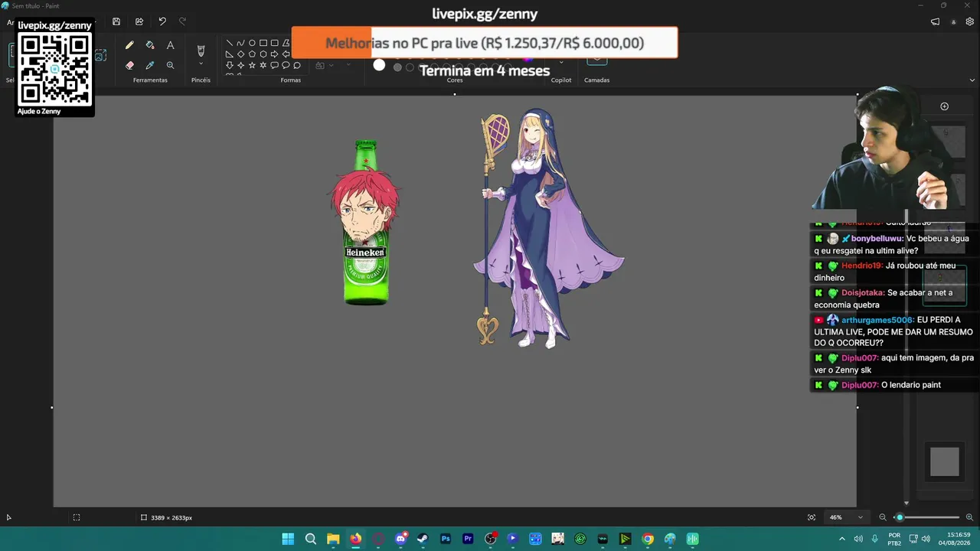Open Discord from taskbar

click(x=400, y=539)
